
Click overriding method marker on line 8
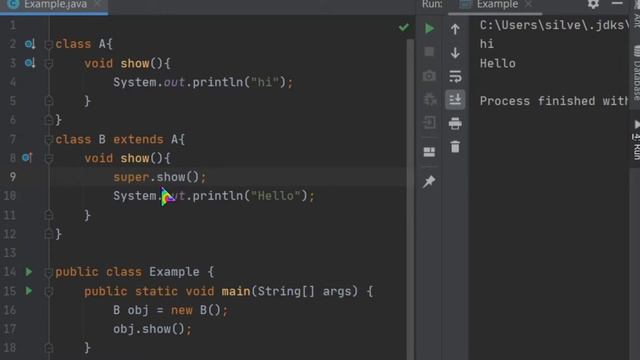click(x=27, y=158)
